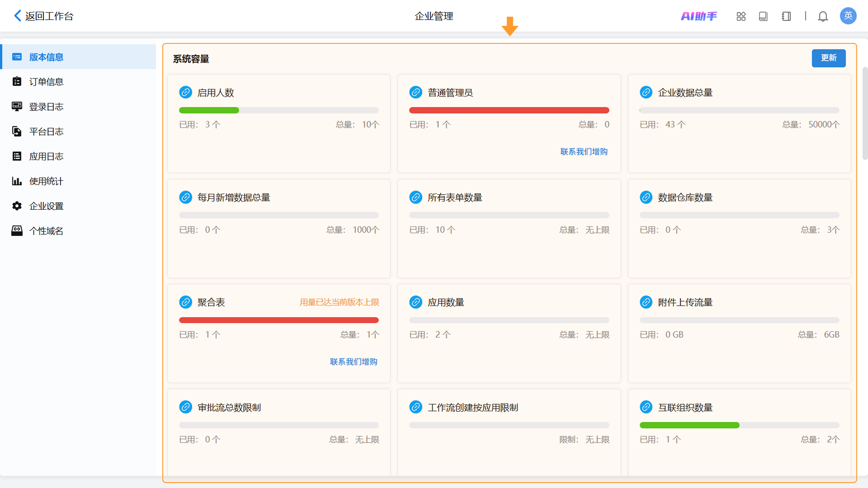Open 订单信息 in the sidebar
The image size is (868, 488).
coord(78,82)
